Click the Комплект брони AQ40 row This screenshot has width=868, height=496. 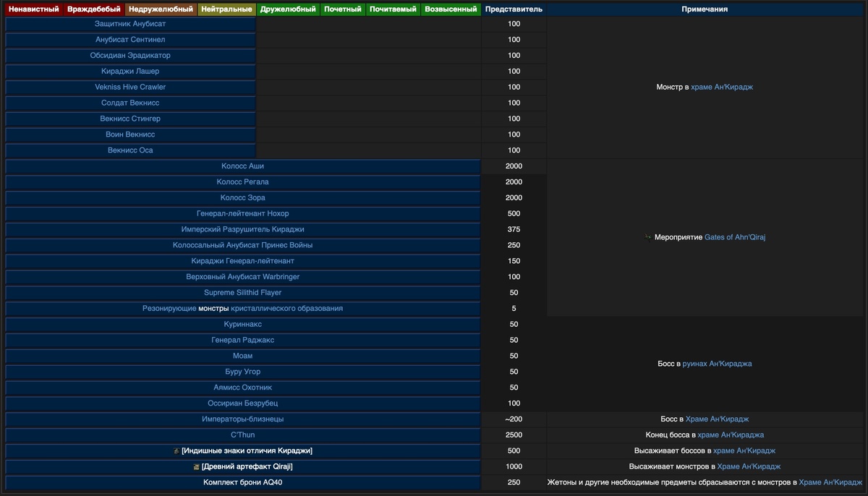click(242, 483)
